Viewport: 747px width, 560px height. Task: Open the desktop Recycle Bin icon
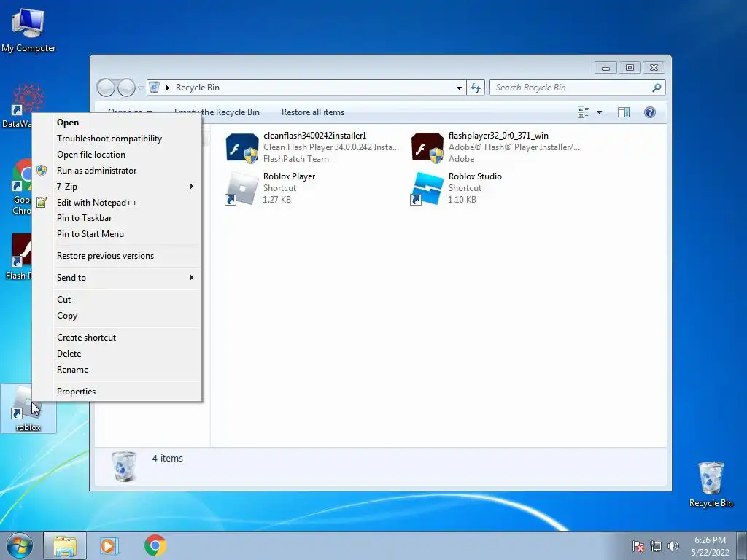pyautogui.click(x=711, y=484)
